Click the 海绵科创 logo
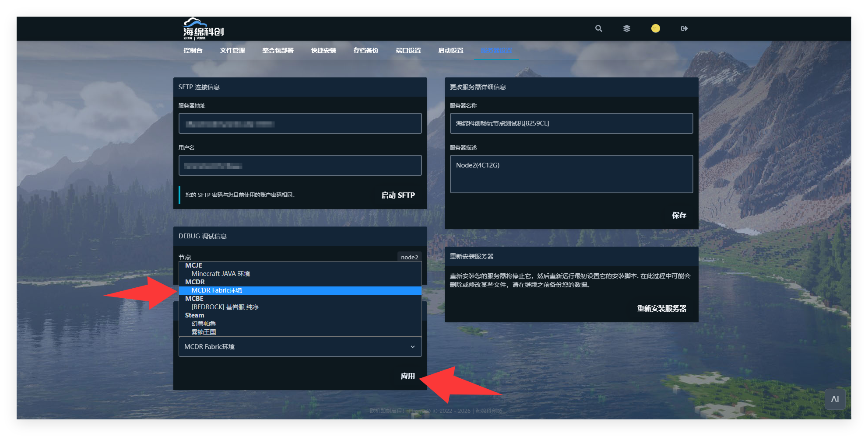Viewport: 868px width, 436px height. 203,29
